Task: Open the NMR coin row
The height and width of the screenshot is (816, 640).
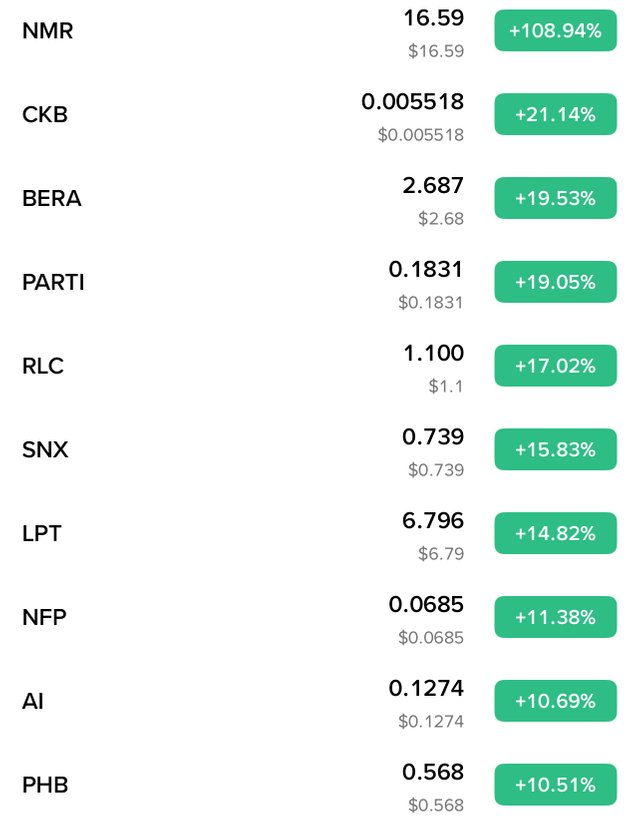Action: [320, 31]
